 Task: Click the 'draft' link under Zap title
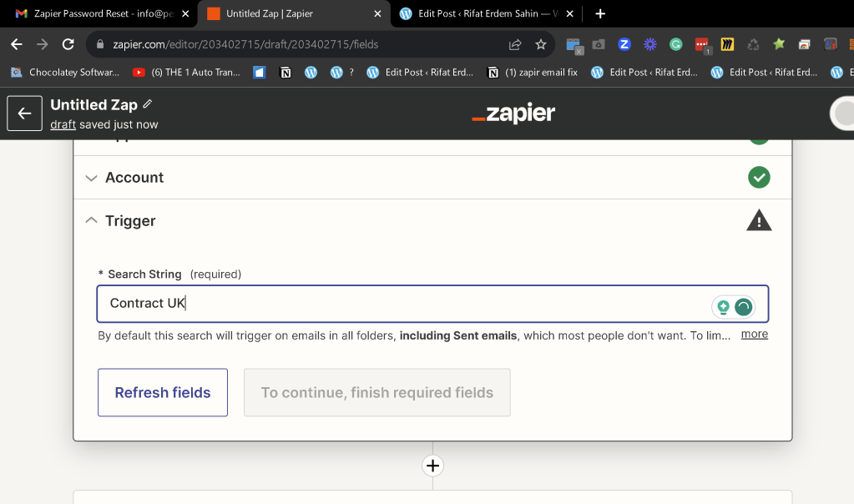point(63,124)
